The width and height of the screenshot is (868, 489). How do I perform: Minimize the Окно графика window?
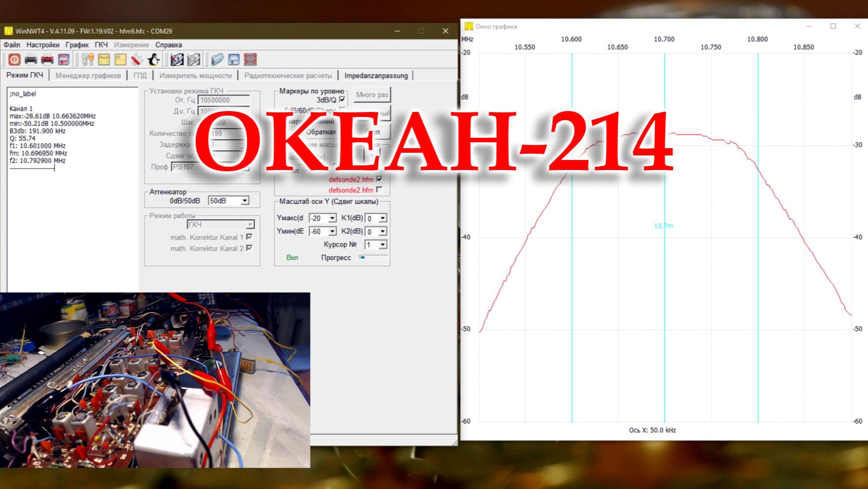(809, 26)
